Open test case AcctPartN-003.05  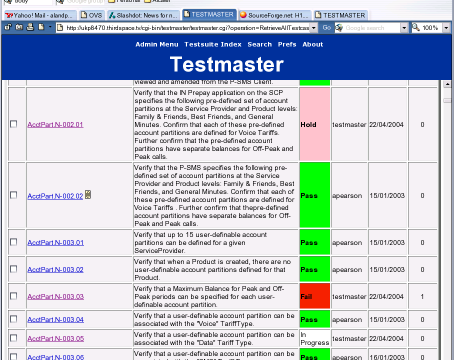[x=56, y=339]
